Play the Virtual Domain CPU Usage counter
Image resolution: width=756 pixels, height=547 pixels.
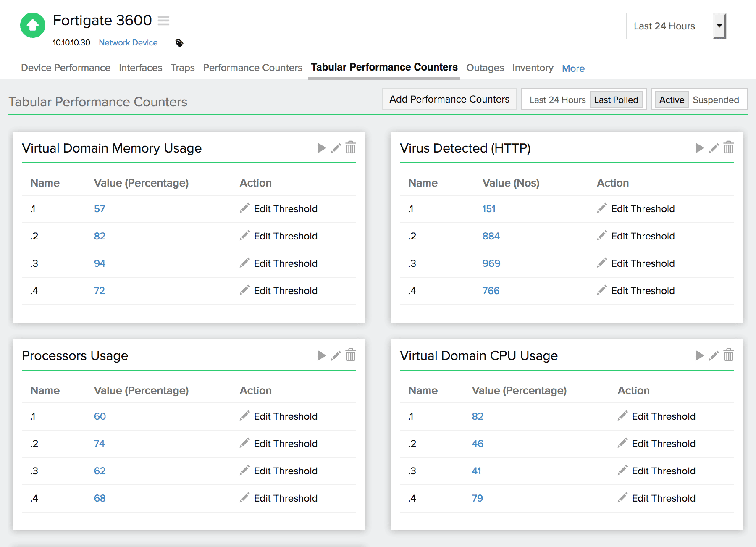click(x=699, y=355)
